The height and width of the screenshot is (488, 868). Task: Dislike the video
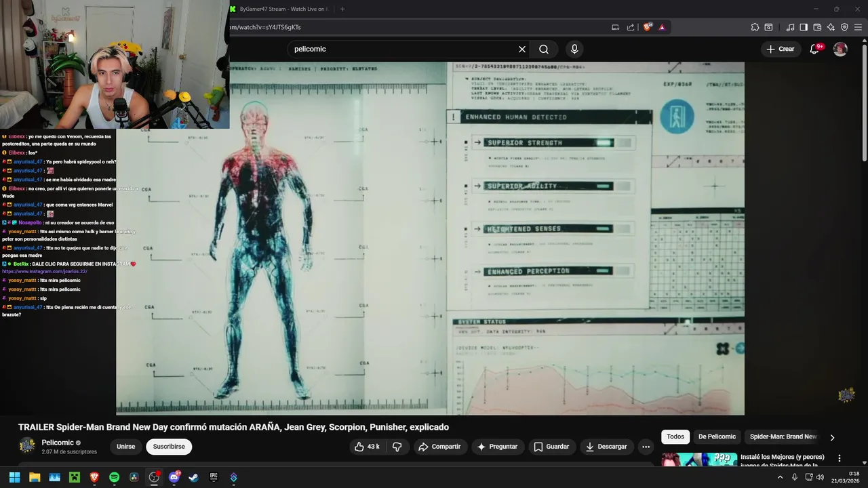pos(397,447)
